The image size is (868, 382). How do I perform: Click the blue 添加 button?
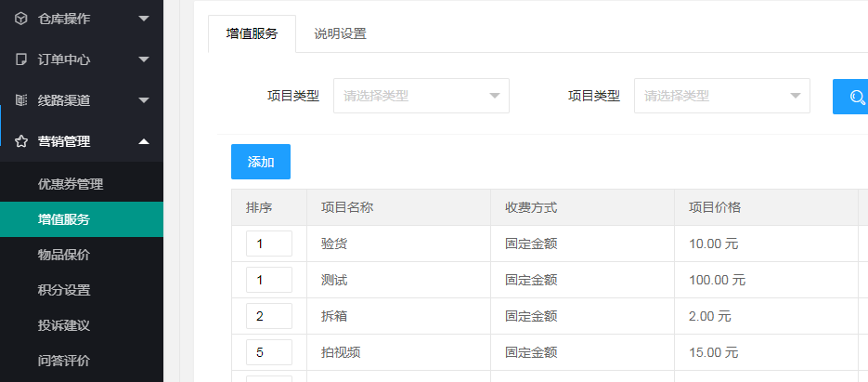(261, 162)
